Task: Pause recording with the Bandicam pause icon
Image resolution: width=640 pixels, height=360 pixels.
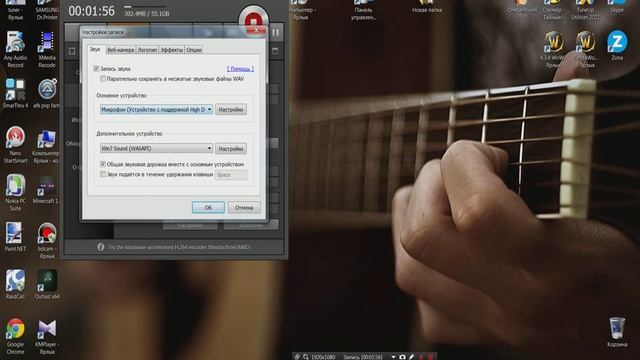Action: (276, 32)
